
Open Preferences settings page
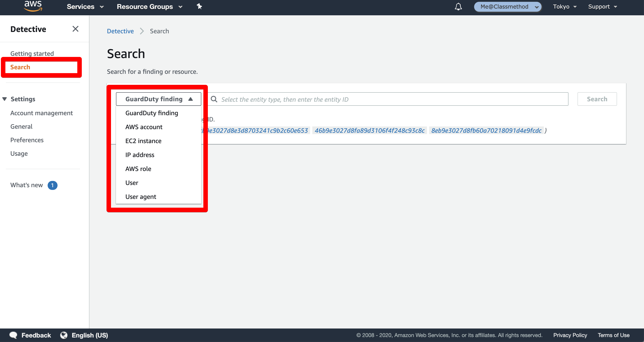click(27, 140)
